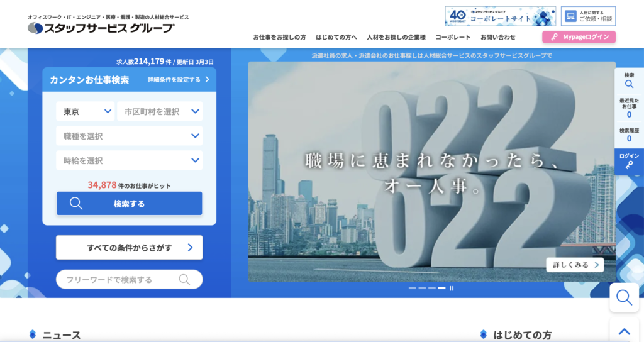
Task: Click the floating round search magnifier button
Action: pos(624,297)
